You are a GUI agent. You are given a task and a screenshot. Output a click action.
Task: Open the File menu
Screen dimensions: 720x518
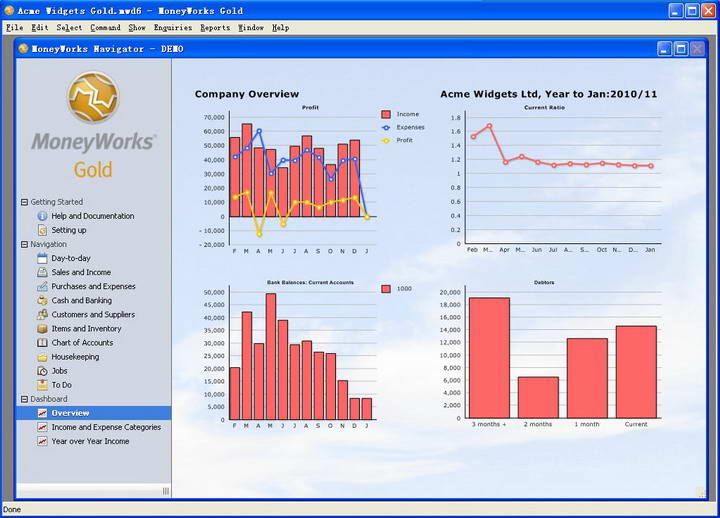coord(15,28)
